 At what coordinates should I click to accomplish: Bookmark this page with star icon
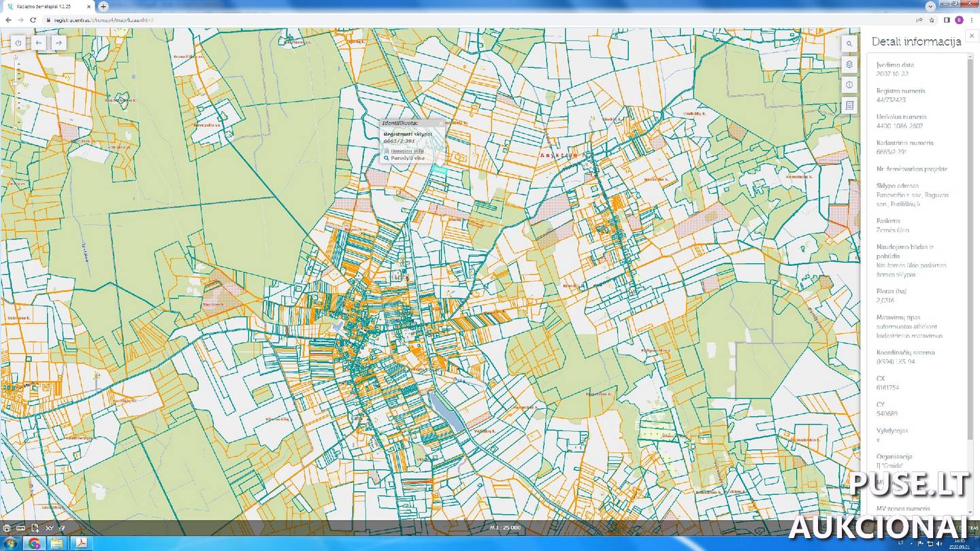point(932,20)
